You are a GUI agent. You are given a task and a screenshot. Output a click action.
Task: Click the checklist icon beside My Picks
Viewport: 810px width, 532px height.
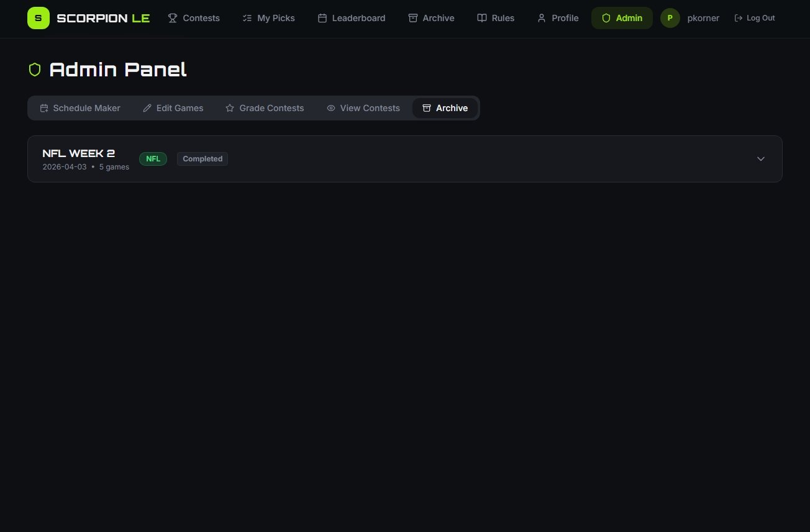[x=247, y=18]
